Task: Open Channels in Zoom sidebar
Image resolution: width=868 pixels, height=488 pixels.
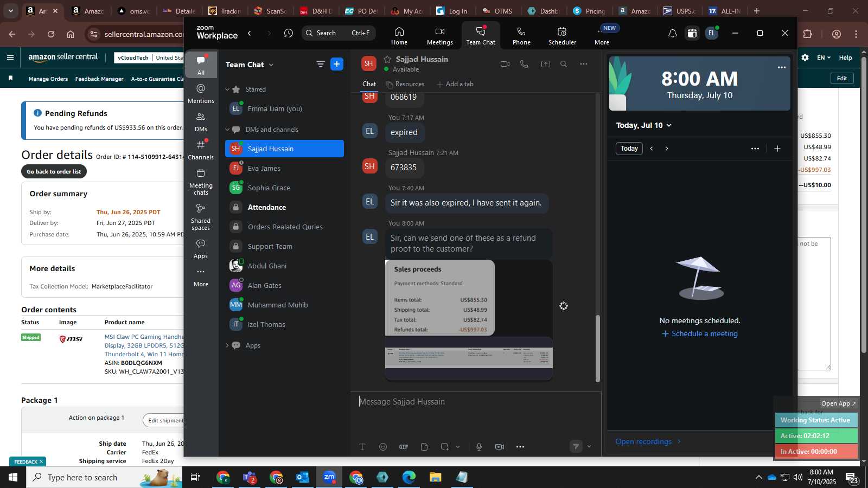Action: click(201, 150)
